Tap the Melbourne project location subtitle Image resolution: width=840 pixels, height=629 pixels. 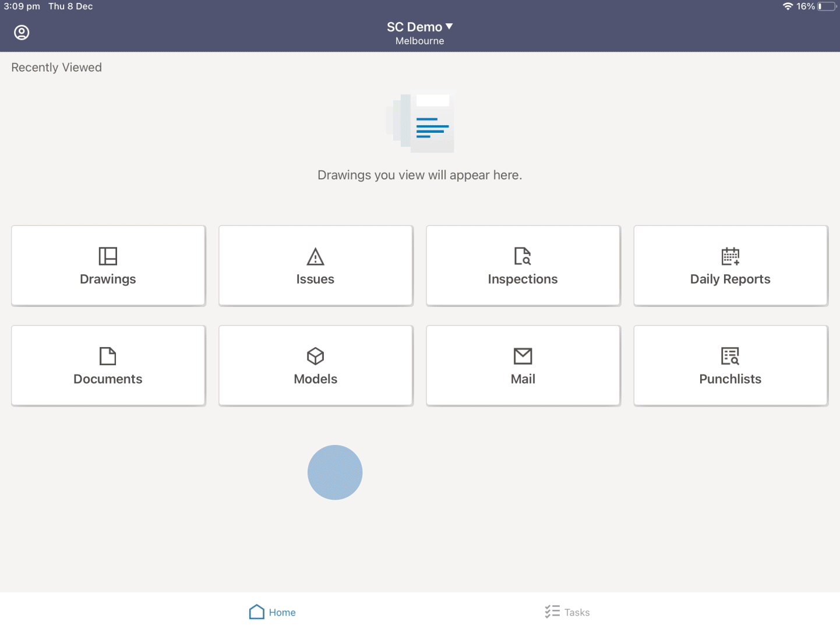click(419, 41)
